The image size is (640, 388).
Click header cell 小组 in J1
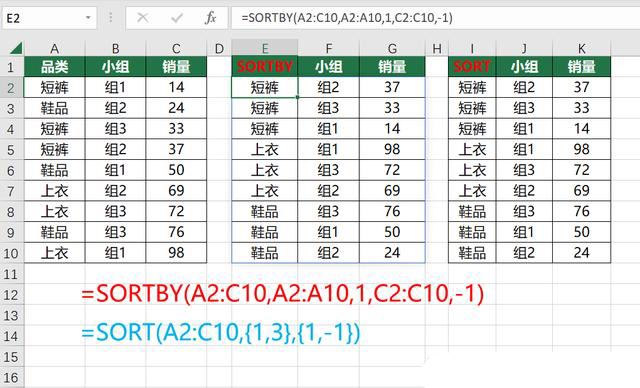pyautogui.click(x=524, y=67)
